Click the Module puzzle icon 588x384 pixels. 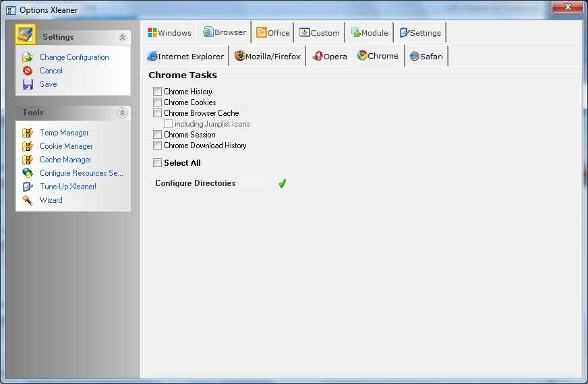coord(355,32)
